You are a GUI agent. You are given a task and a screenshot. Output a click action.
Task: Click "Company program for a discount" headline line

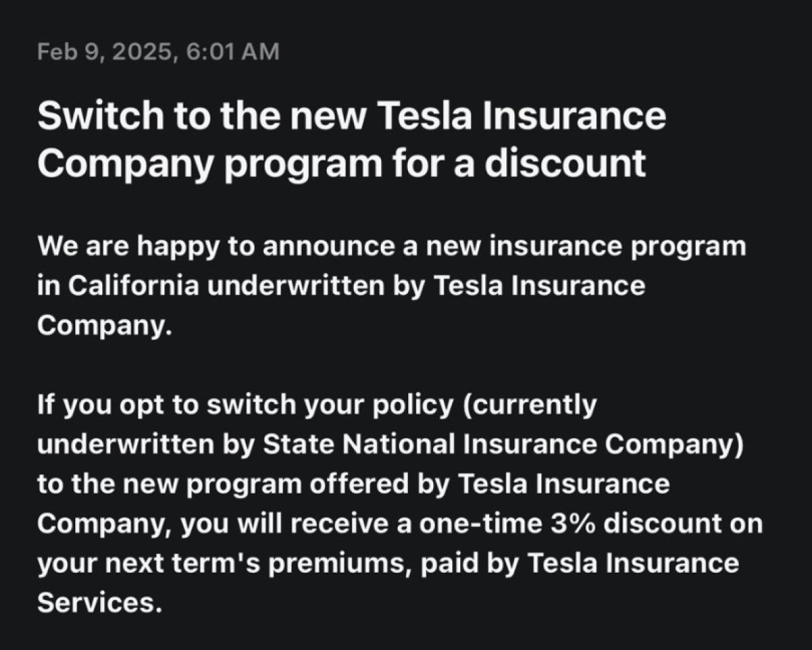342,163
